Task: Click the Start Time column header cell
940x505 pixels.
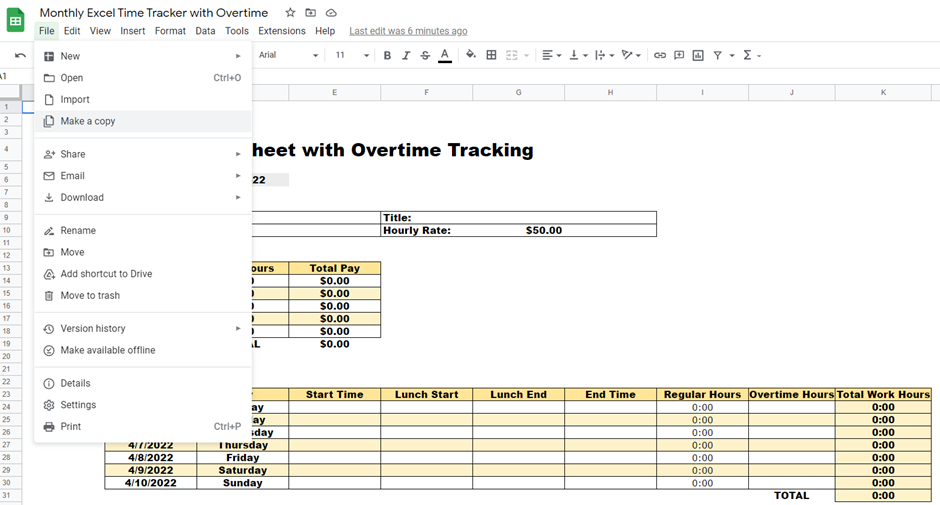Action: tap(335, 394)
